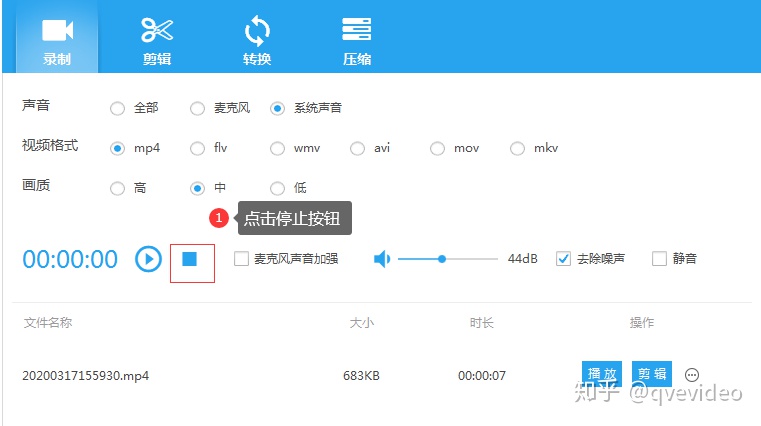Click the 00:00:00 recording timer
Screen dimensions: 761x426
(70, 259)
